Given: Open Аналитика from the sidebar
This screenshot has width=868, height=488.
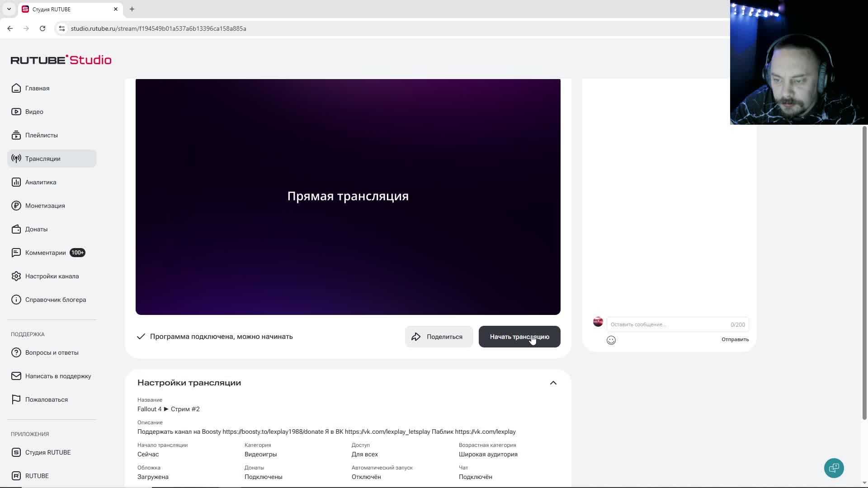Looking at the screenshot, I should (41, 182).
